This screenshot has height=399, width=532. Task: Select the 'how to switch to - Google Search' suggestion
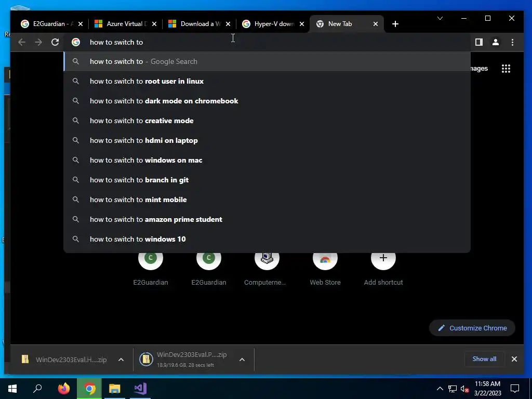coord(267,61)
